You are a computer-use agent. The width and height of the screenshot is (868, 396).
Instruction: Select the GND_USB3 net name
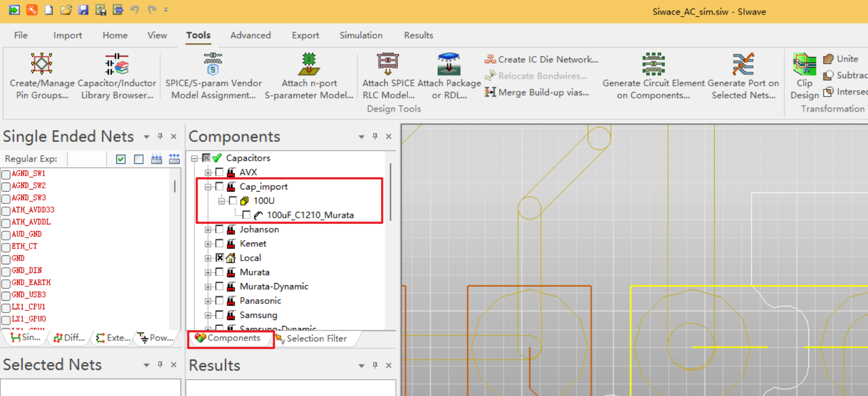[29, 295]
